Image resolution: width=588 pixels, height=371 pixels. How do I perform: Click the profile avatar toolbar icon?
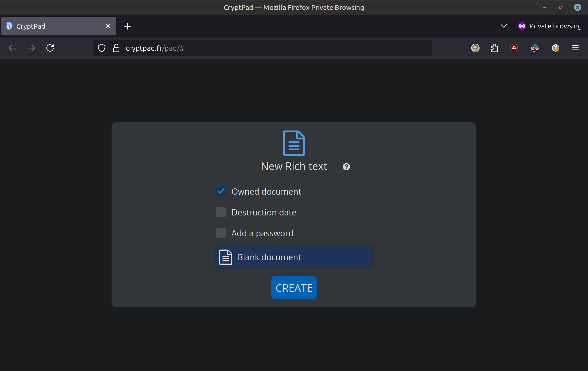(x=475, y=48)
